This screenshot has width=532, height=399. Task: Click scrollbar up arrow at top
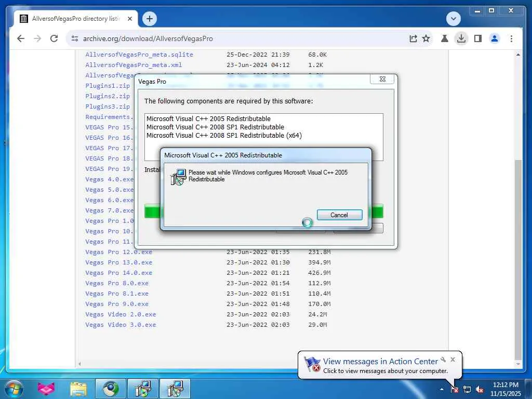point(518,55)
